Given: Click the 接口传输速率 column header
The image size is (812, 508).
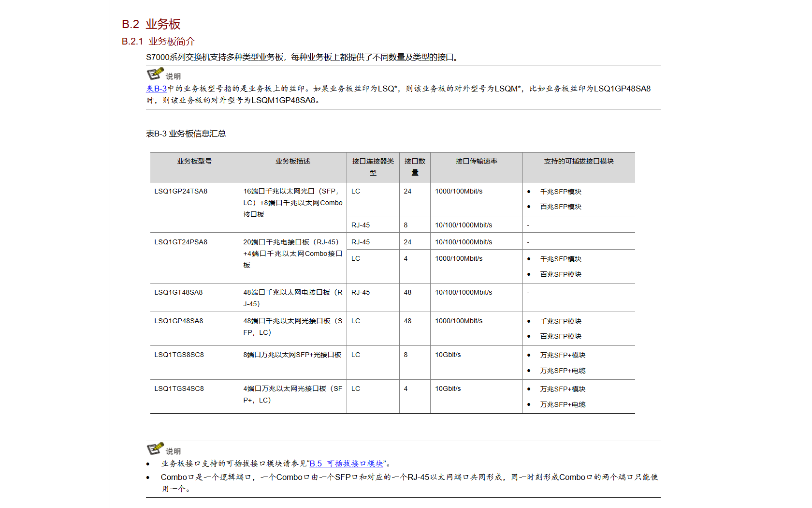Looking at the screenshot, I should pyautogui.click(x=476, y=162).
